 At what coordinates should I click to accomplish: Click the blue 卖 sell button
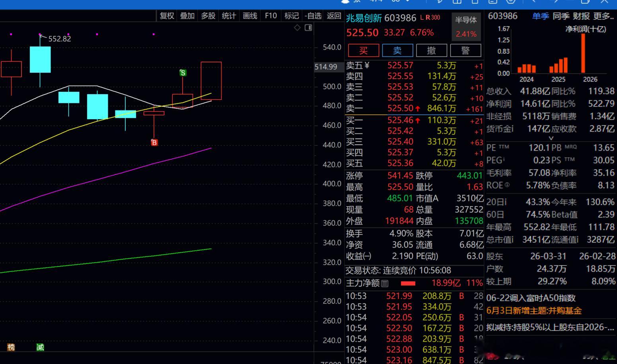tap(397, 50)
